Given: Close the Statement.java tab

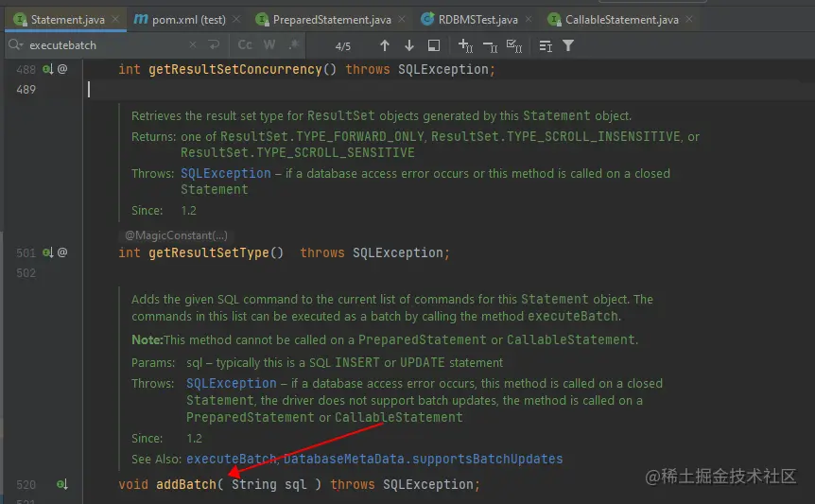Looking at the screenshot, I should pos(115,19).
